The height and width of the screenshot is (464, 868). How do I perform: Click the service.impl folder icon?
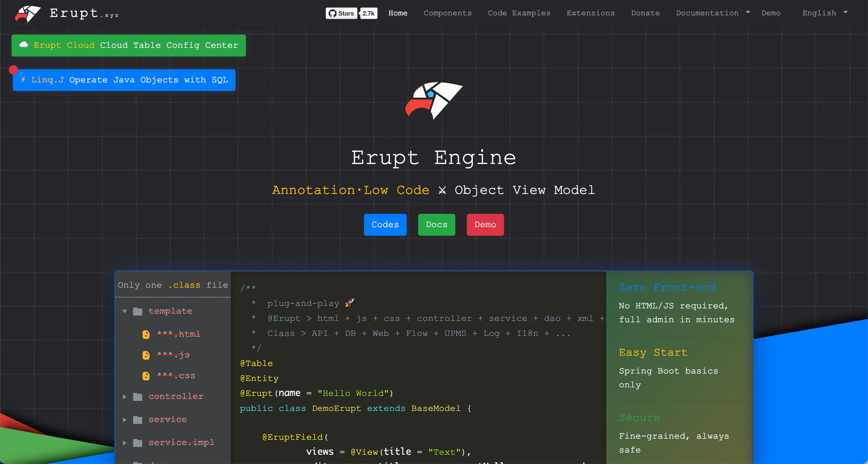click(x=137, y=443)
